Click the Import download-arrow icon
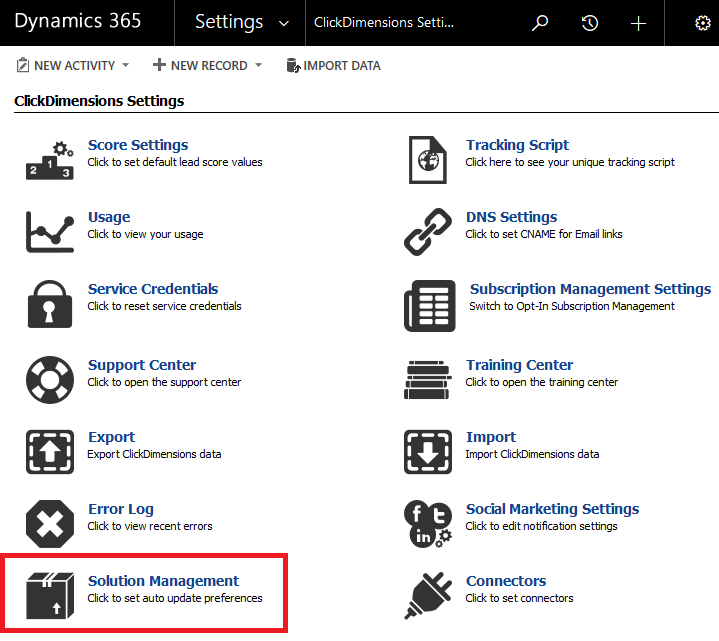 [x=427, y=452]
